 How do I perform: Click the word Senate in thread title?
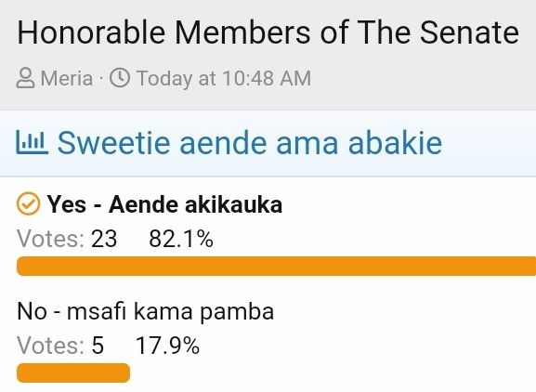coord(469,33)
